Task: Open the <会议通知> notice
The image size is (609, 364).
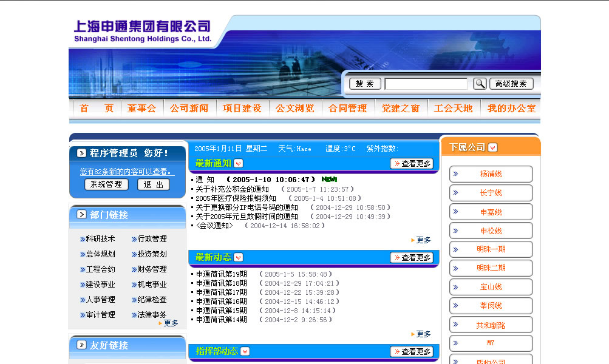Action: pyautogui.click(x=214, y=226)
